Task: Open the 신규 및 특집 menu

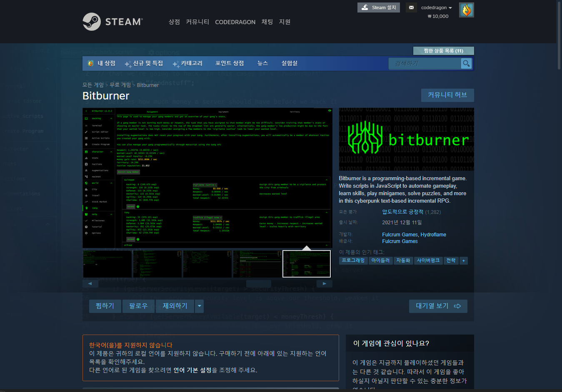Action: pos(144,63)
